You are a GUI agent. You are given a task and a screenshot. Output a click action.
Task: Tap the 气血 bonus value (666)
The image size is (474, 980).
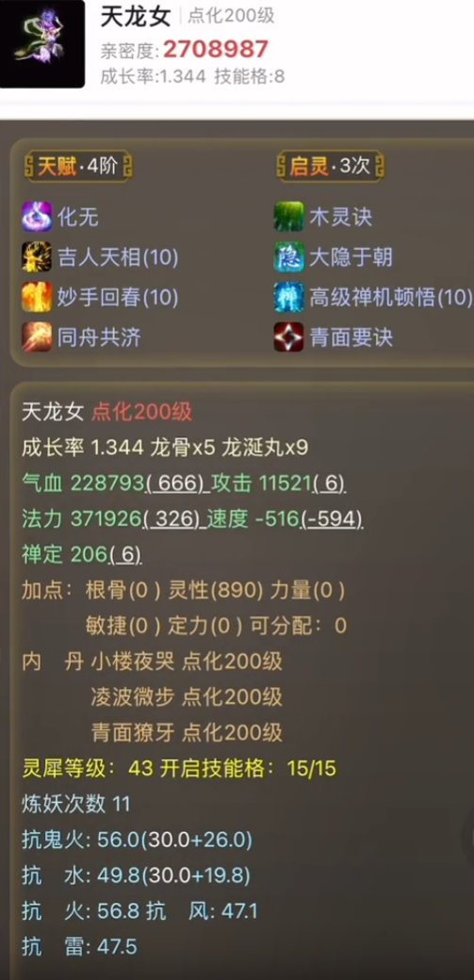[x=177, y=483]
